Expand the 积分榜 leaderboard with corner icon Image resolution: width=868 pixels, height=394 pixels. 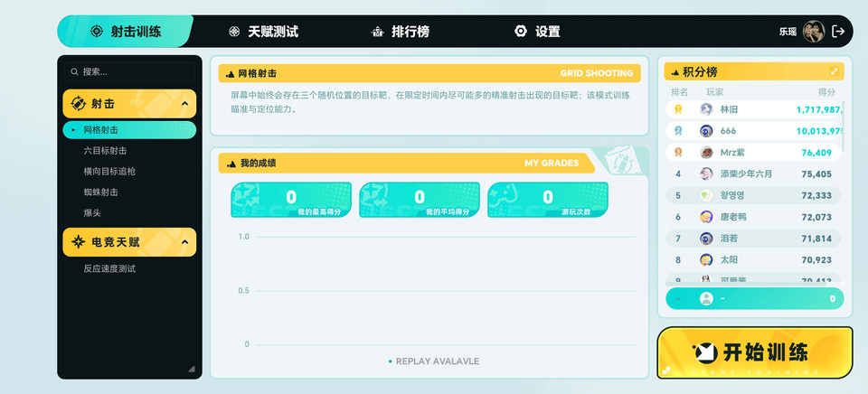[x=834, y=72]
